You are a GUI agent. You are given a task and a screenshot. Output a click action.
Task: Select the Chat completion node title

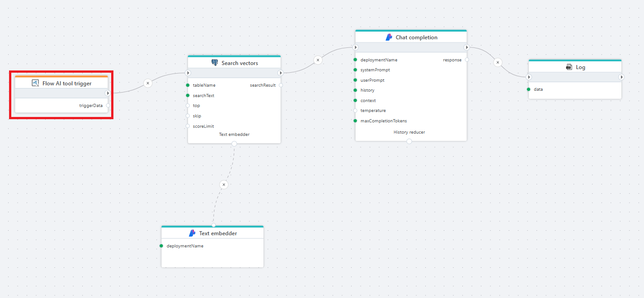click(416, 37)
